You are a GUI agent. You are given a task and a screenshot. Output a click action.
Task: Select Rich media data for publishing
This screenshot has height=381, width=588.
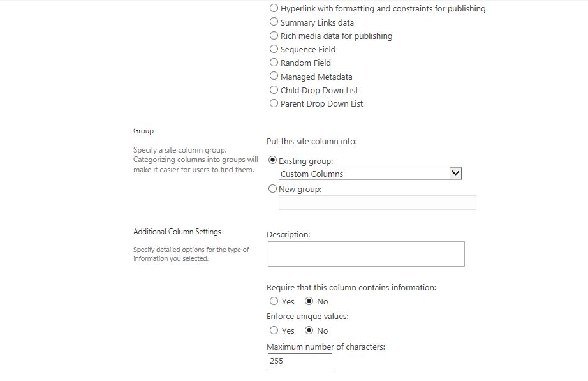click(274, 35)
